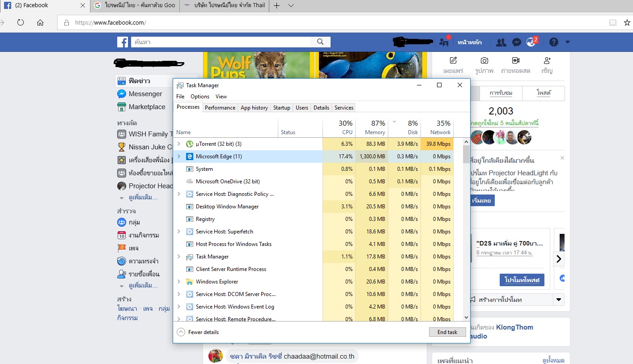Click the favorites star in address bar
Screen dimensions: 633x364
click(627, 22)
